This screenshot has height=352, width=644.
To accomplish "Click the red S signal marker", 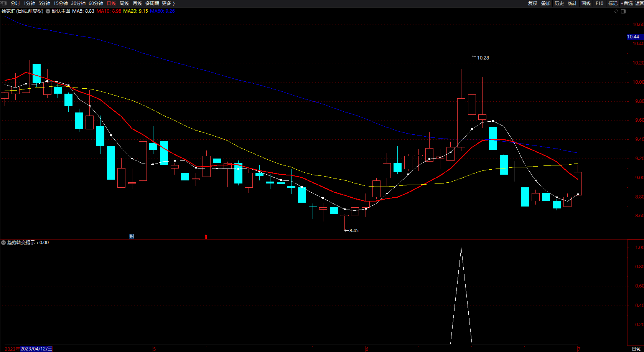I will pyautogui.click(x=206, y=237).
